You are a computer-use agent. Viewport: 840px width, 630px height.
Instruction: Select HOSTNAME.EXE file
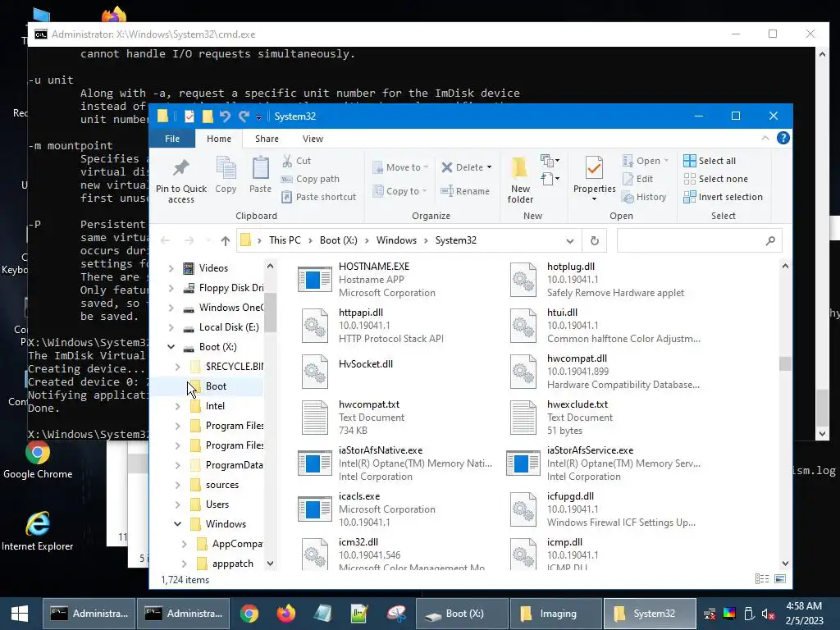click(x=396, y=280)
